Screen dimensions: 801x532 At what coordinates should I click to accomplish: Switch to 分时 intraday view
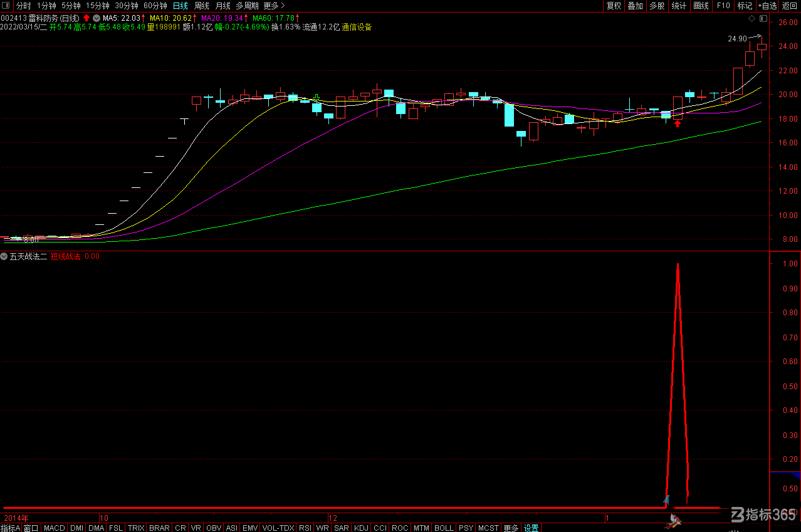click(23, 6)
